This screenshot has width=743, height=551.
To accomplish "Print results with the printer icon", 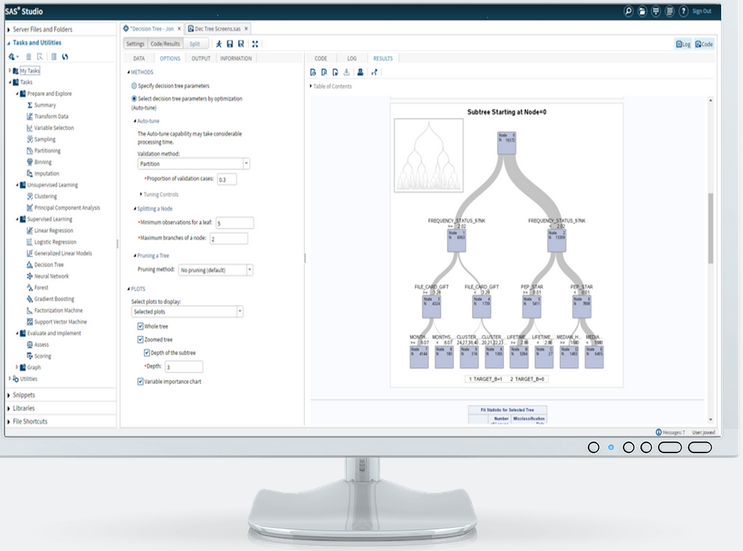I will click(x=360, y=72).
